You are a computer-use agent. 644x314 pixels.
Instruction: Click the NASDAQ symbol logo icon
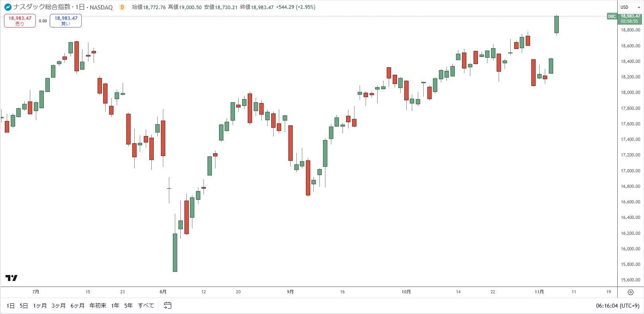[x=8, y=7]
